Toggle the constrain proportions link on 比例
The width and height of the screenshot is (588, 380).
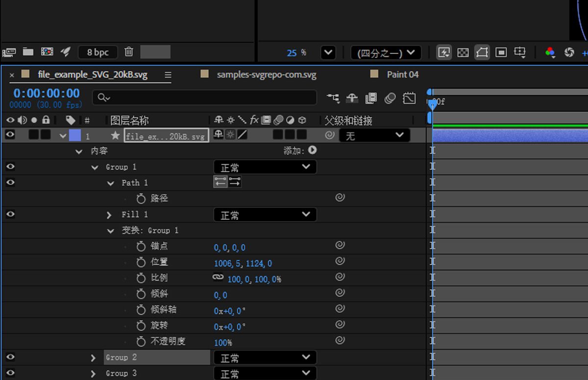tap(218, 278)
